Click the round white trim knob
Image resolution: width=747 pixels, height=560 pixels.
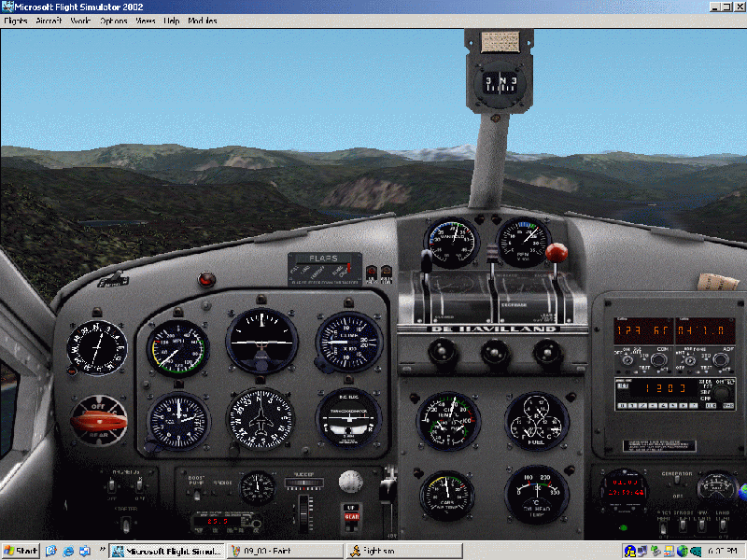[x=350, y=482]
